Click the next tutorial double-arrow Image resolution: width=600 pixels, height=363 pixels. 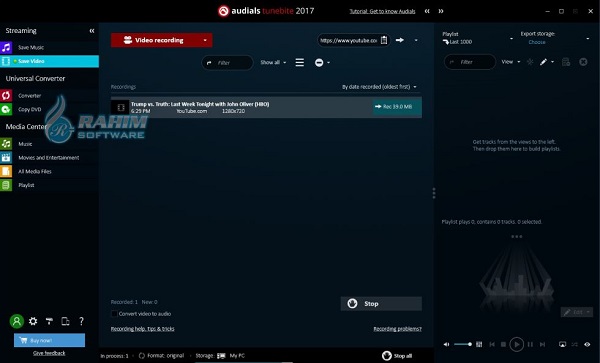pos(441,11)
